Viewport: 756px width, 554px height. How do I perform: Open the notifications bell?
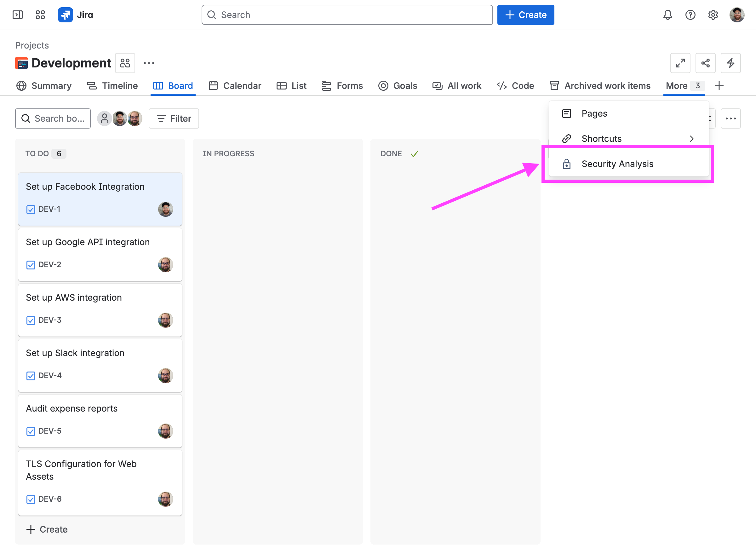click(667, 15)
